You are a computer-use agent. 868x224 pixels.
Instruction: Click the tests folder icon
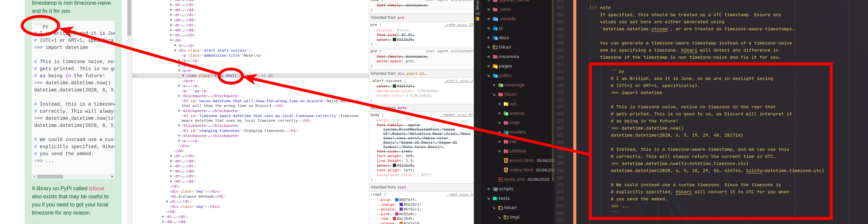[495, 198]
